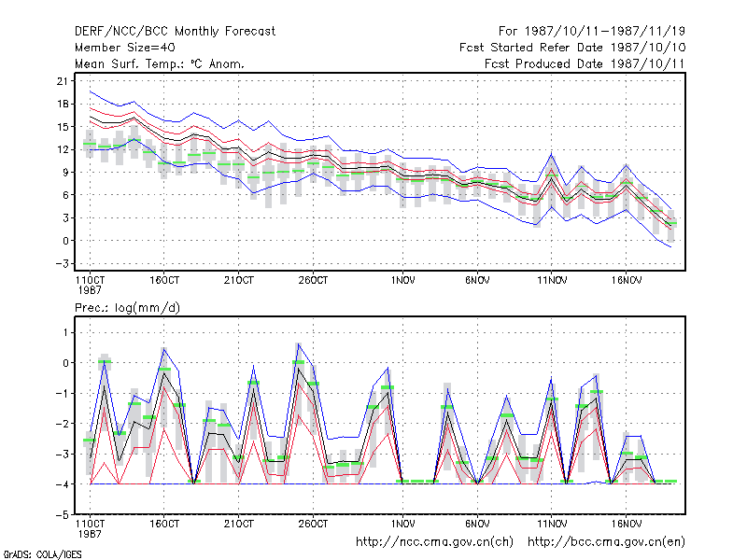The image size is (747, 560).
Task: Click the -5 value on precipitation axis
Action: [x=63, y=515]
